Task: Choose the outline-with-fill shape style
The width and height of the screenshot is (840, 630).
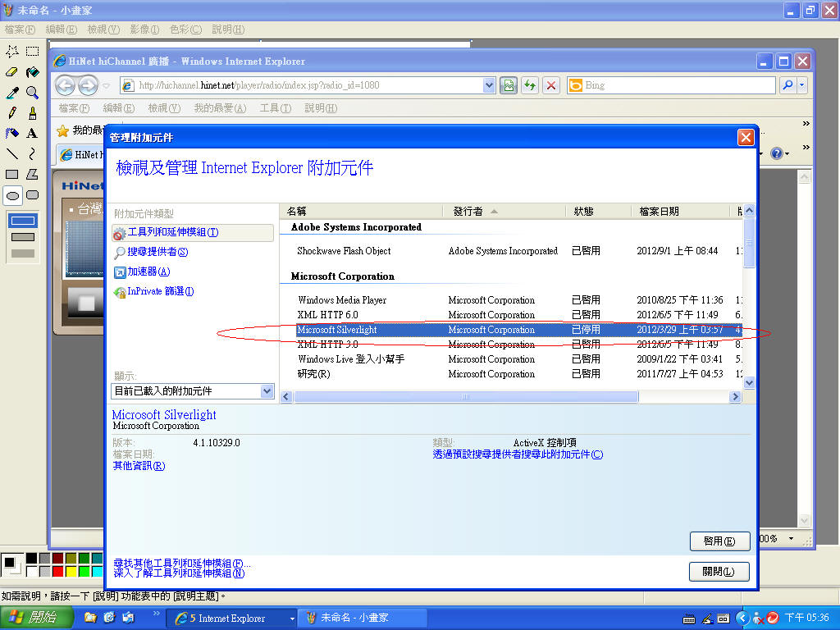Action: (22, 237)
